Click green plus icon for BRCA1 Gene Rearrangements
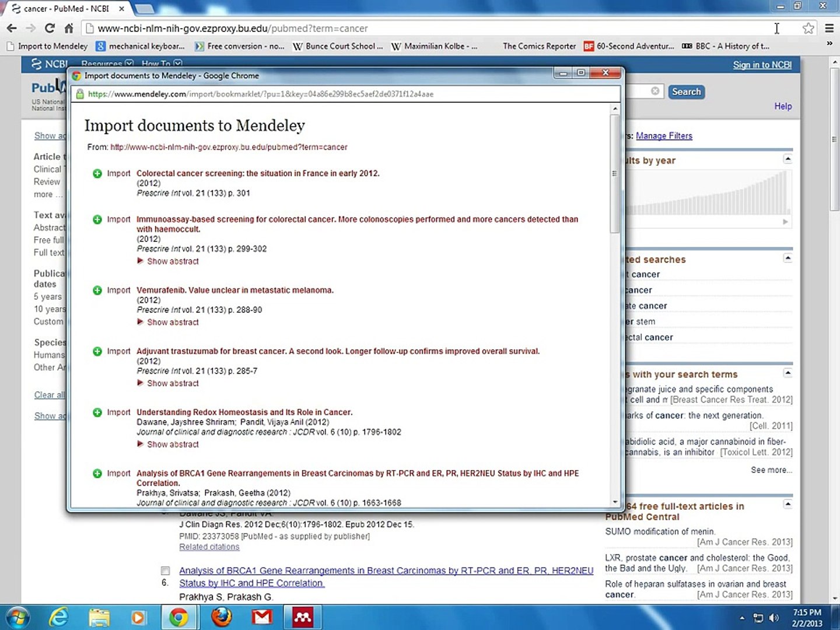The height and width of the screenshot is (630, 840). point(97,473)
